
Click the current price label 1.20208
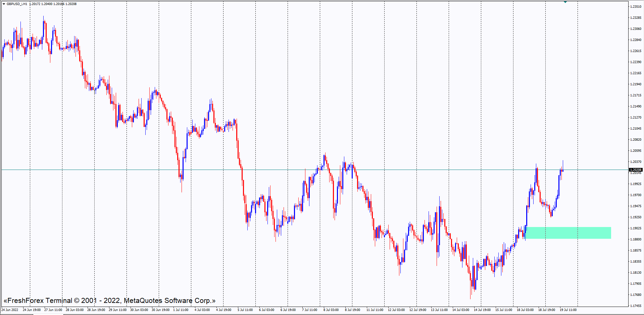(635, 170)
